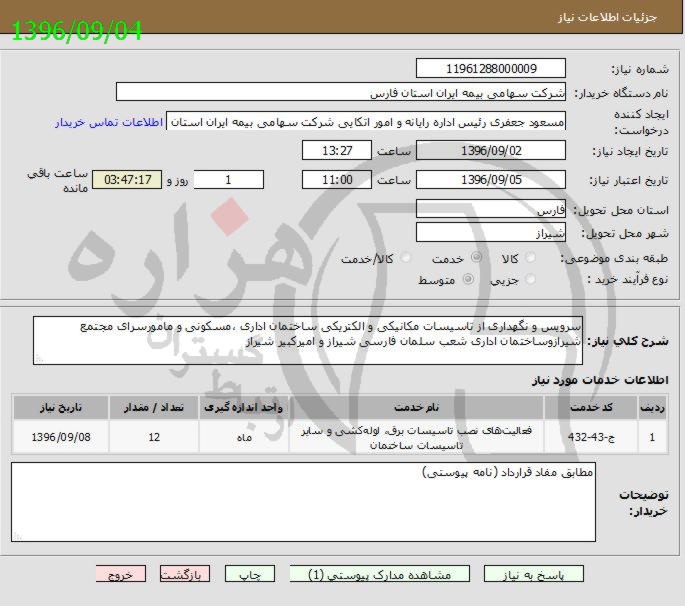The height and width of the screenshot is (606, 685).
Task: Click remaining days field showing 1
Action: [228, 180]
